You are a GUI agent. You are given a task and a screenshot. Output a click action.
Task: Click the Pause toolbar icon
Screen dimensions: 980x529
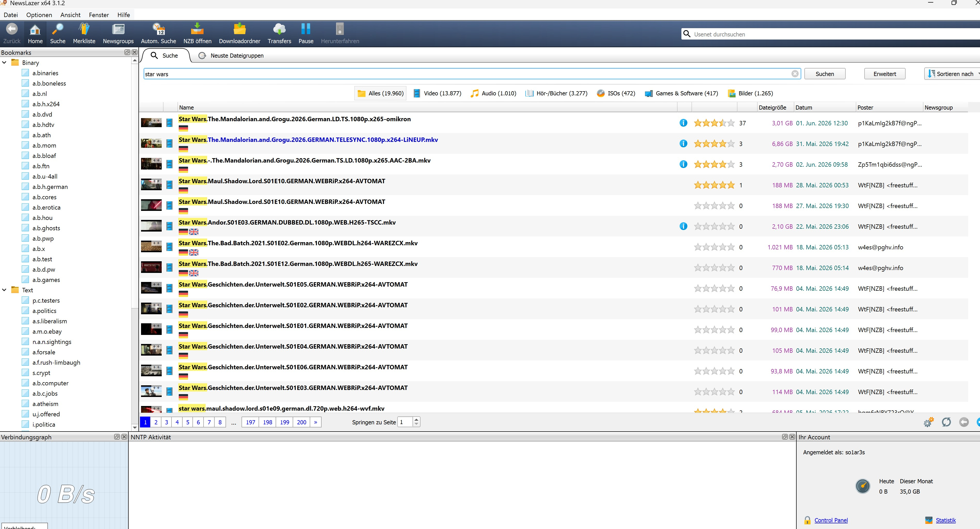click(306, 34)
